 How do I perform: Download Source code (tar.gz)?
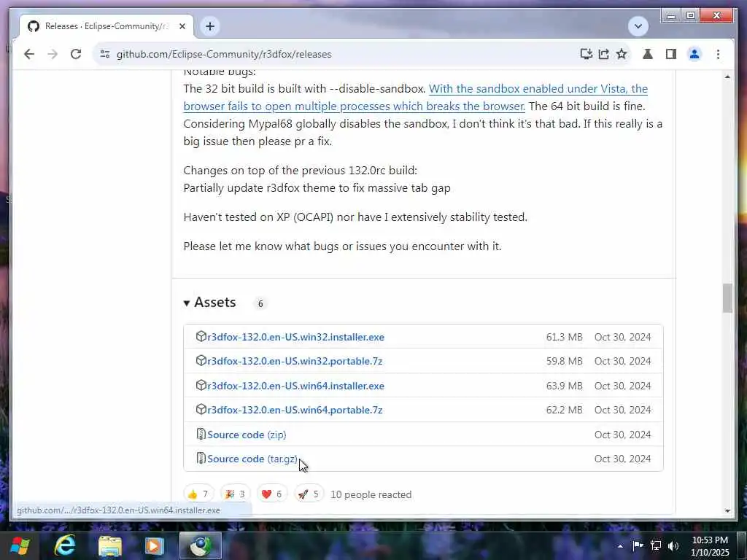coord(252,459)
